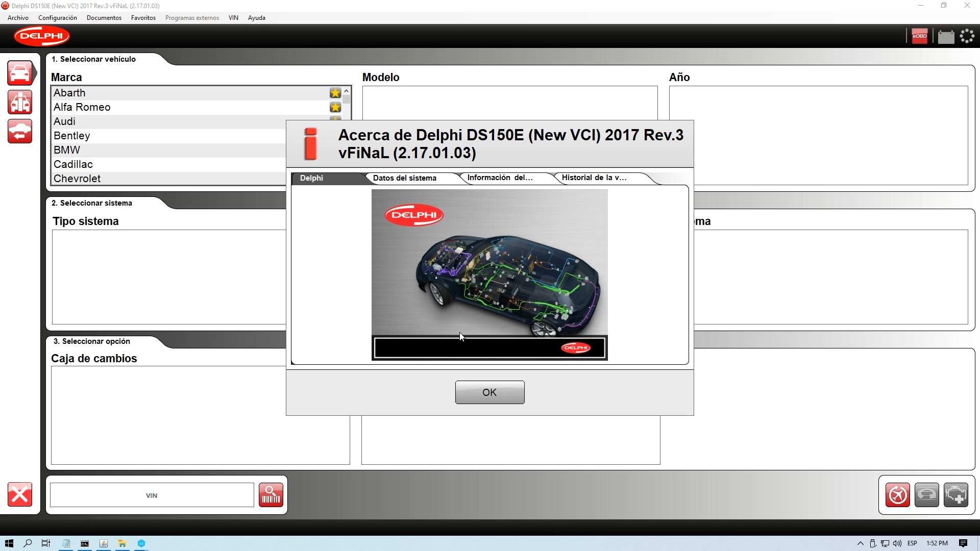Select the eOBD icon in top toolbar

click(919, 36)
